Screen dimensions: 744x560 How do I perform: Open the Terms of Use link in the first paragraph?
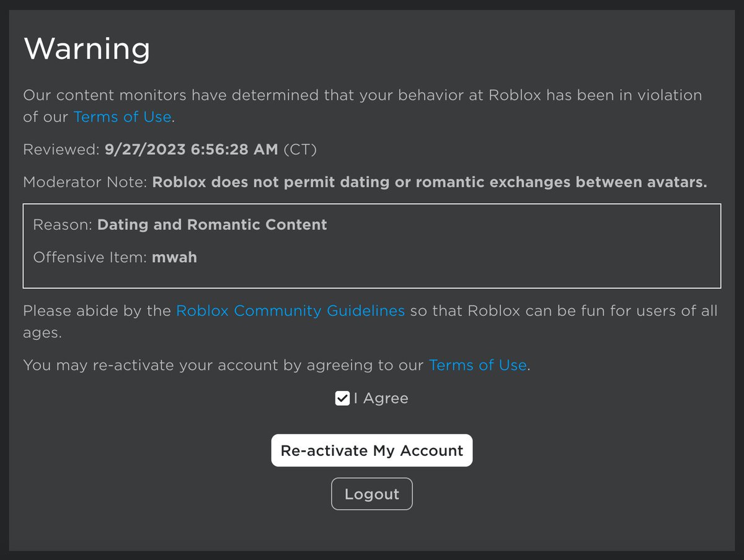(122, 116)
